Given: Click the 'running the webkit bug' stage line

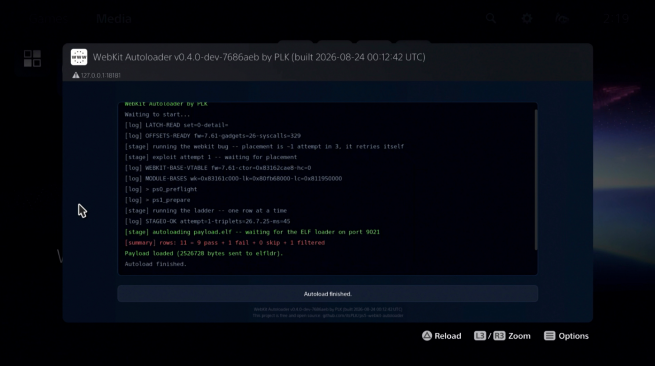Looking at the screenshot, I should point(264,147).
